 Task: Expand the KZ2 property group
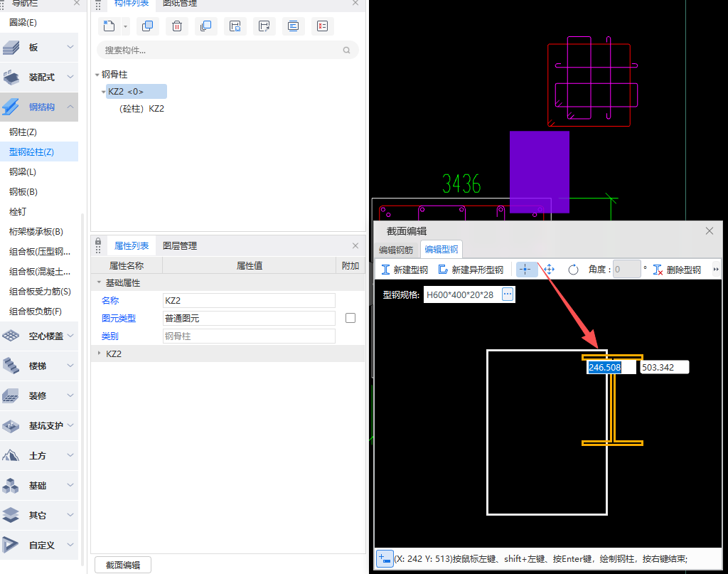[x=99, y=354]
